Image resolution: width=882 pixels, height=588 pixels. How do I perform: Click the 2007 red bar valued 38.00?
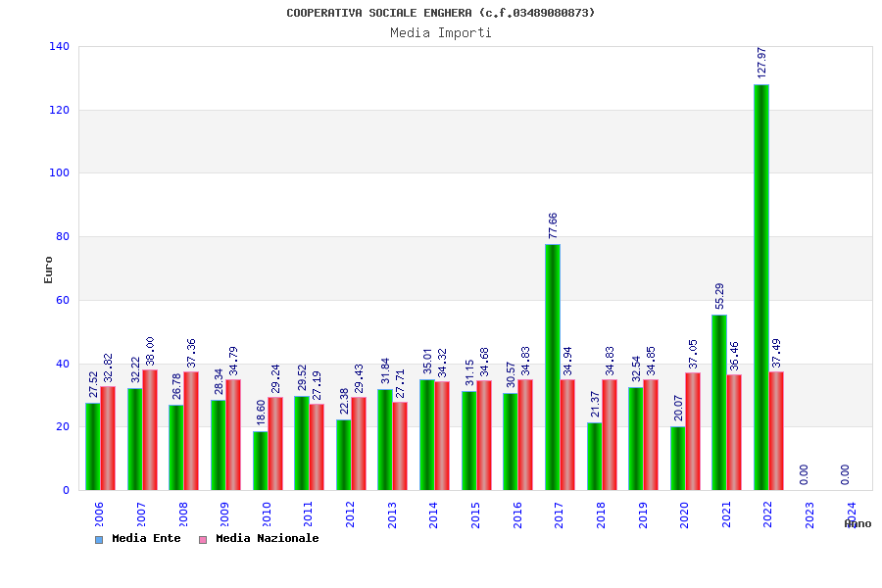pos(150,430)
